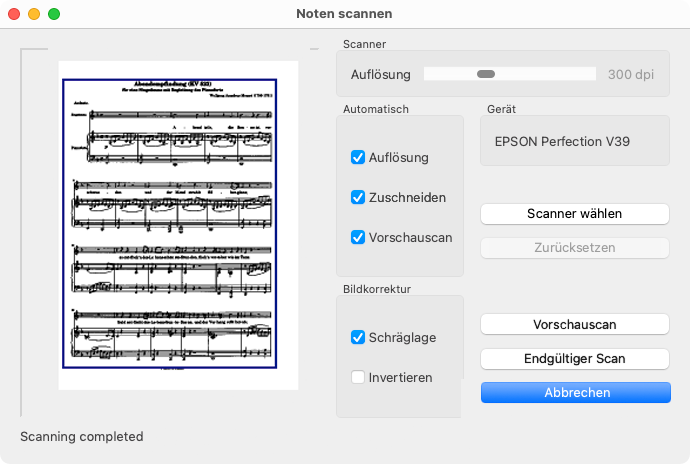Launch the Endgültiger Scan

click(575, 359)
